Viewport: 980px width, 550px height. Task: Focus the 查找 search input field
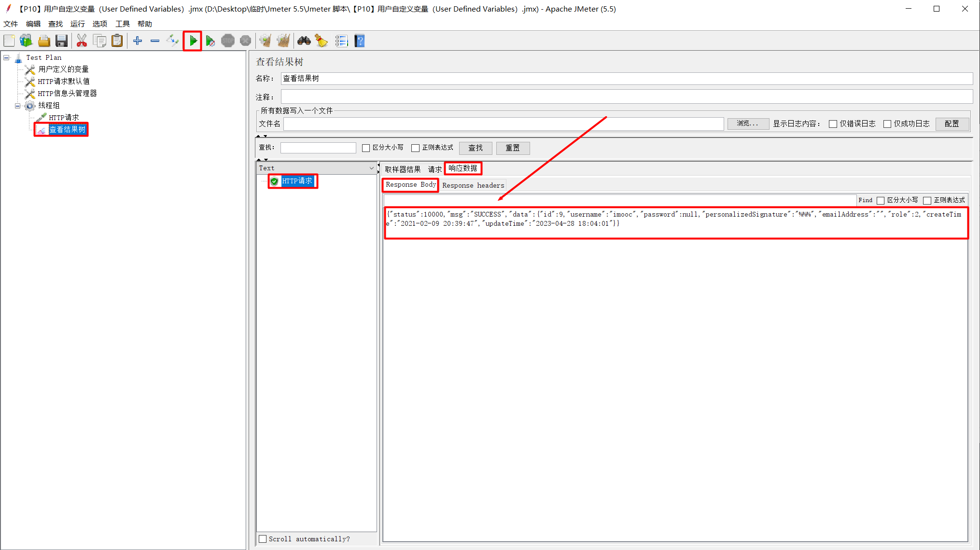[x=318, y=148]
